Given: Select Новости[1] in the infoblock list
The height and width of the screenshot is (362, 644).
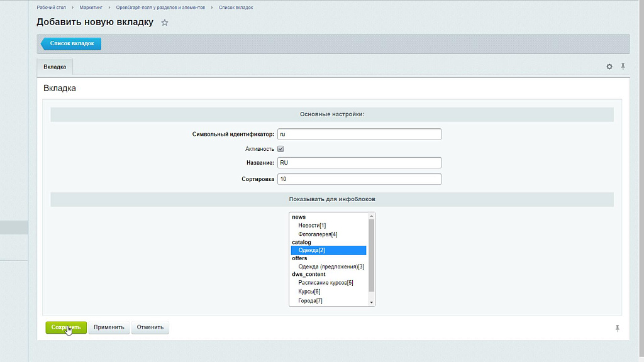Looking at the screenshot, I should point(312,226).
